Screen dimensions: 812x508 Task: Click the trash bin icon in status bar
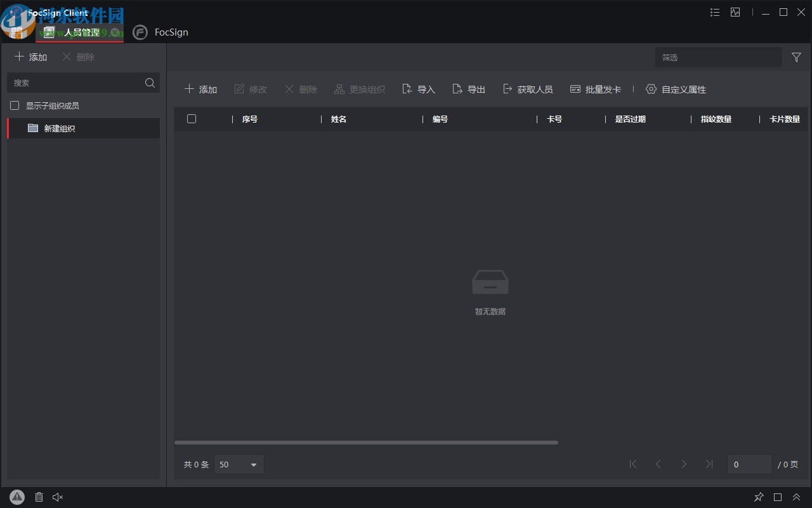[39, 497]
